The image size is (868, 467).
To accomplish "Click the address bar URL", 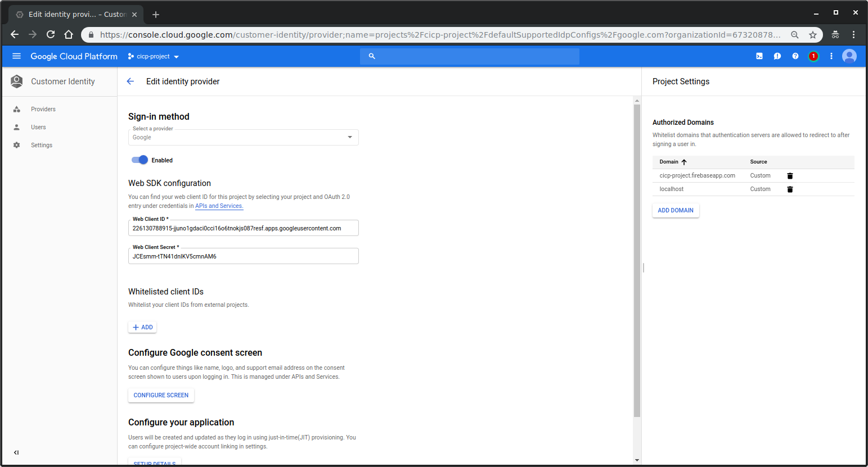I will 440,35.
